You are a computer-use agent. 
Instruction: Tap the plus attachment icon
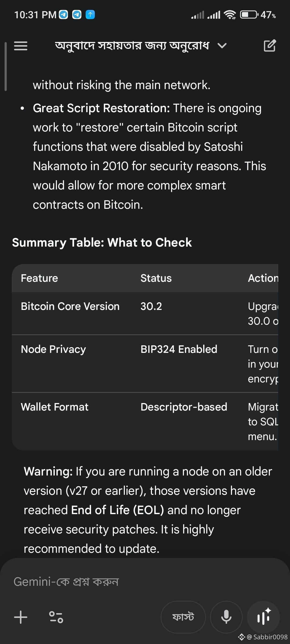(x=21, y=617)
